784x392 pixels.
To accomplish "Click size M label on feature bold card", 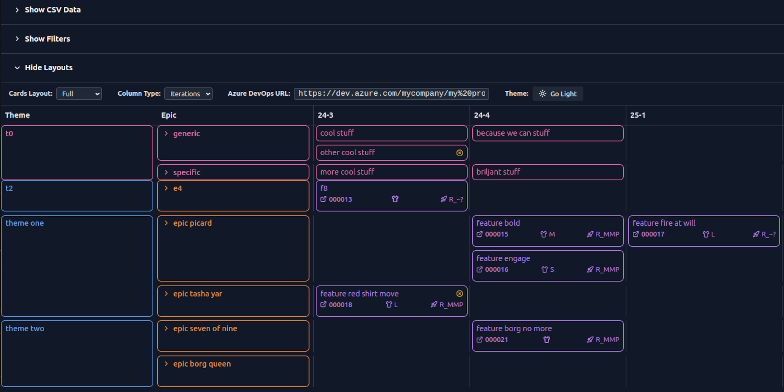I will click(552, 234).
